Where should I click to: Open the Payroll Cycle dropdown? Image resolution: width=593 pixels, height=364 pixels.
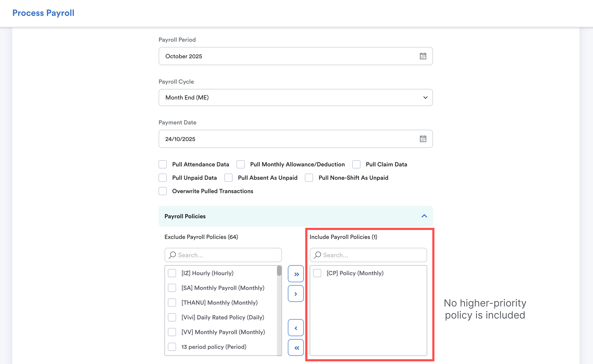point(295,97)
